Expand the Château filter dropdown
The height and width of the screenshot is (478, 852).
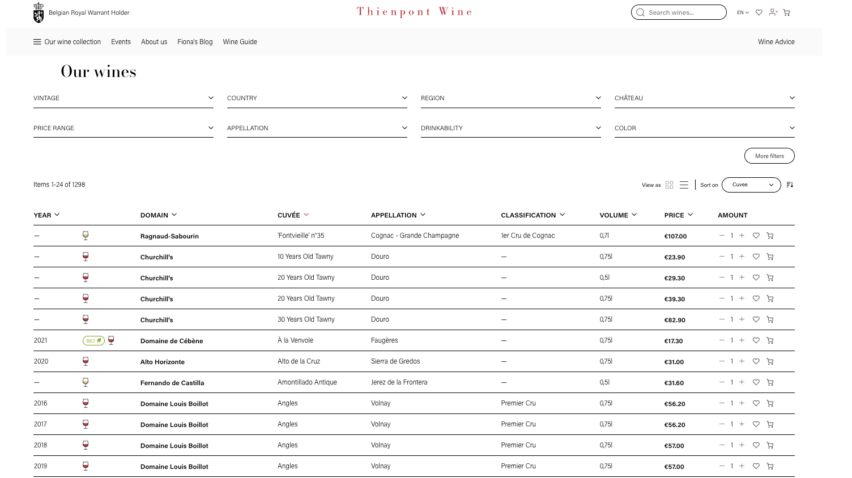point(704,98)
